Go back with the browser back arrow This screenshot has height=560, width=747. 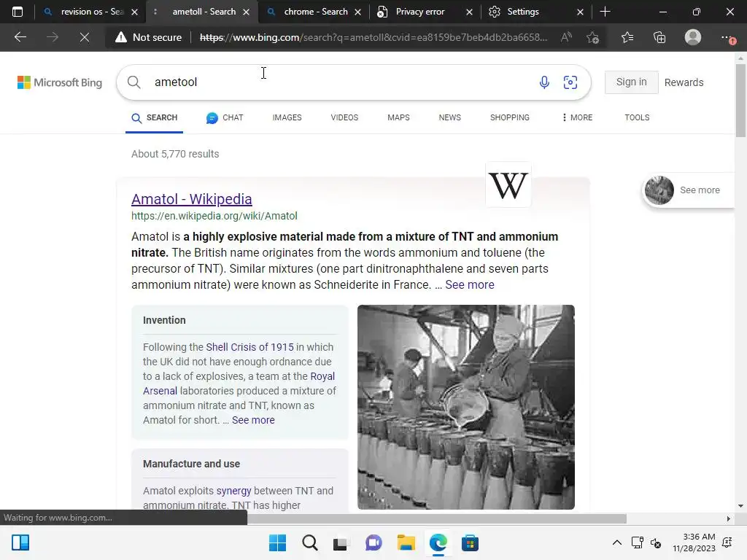[x=20, y=37]
